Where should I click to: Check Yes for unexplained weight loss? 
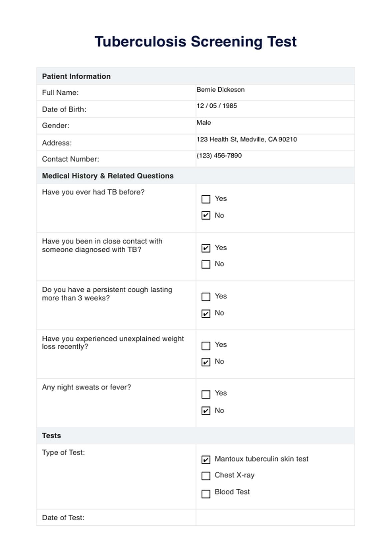coord(206,345)
